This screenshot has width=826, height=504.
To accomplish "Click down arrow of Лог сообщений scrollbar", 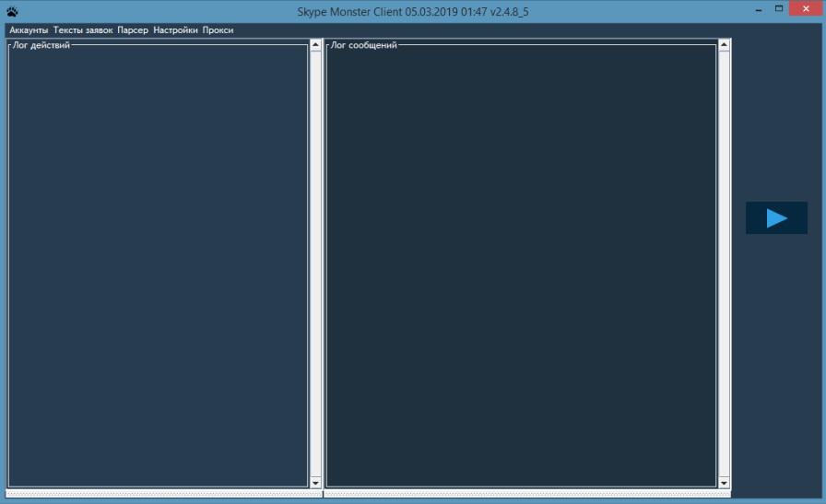I will pos(724,483).
